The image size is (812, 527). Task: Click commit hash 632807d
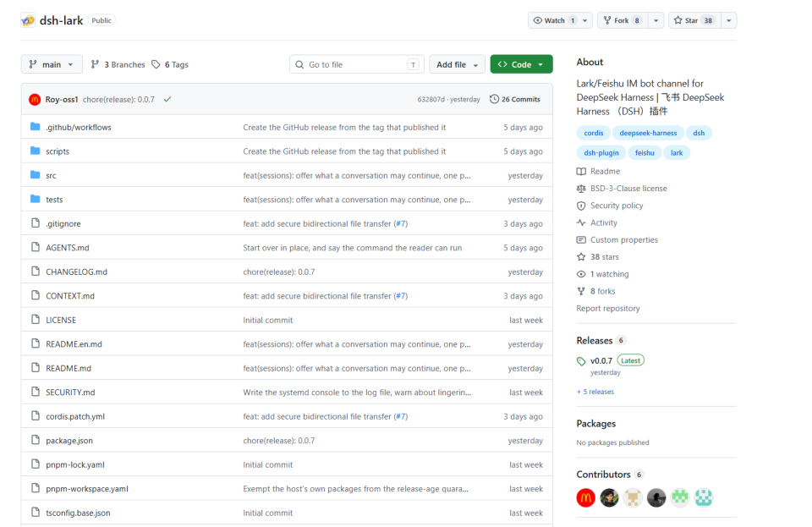(431, 100)
